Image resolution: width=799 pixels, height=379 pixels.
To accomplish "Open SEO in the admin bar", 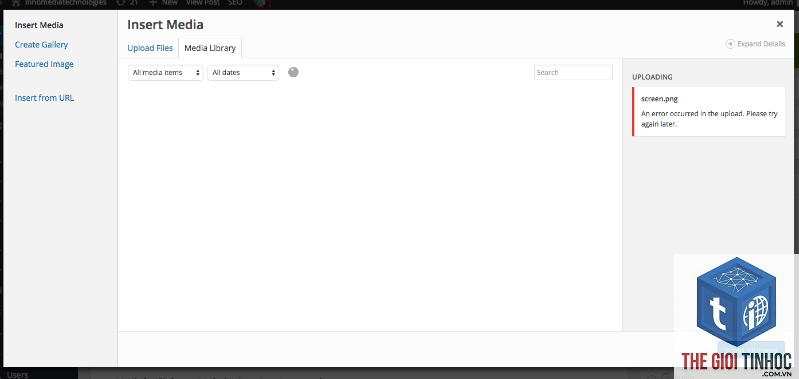I will (235, 3).
